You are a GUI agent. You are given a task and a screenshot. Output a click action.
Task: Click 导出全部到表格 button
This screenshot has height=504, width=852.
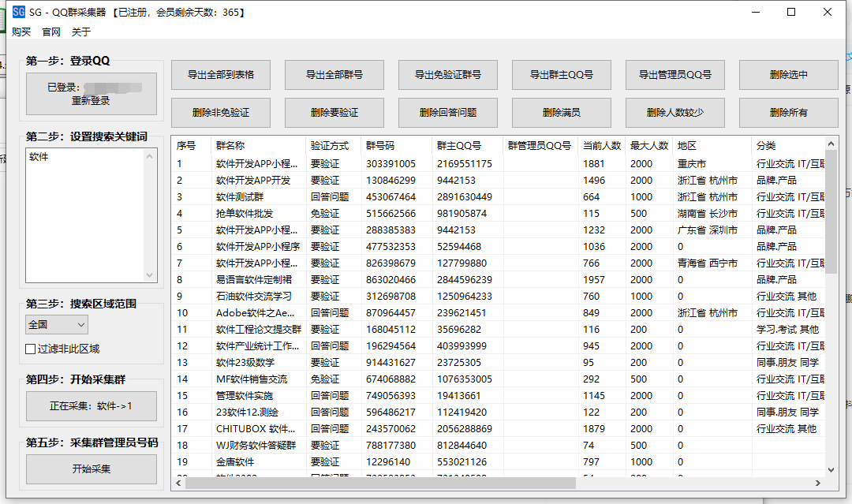[221, 75]
